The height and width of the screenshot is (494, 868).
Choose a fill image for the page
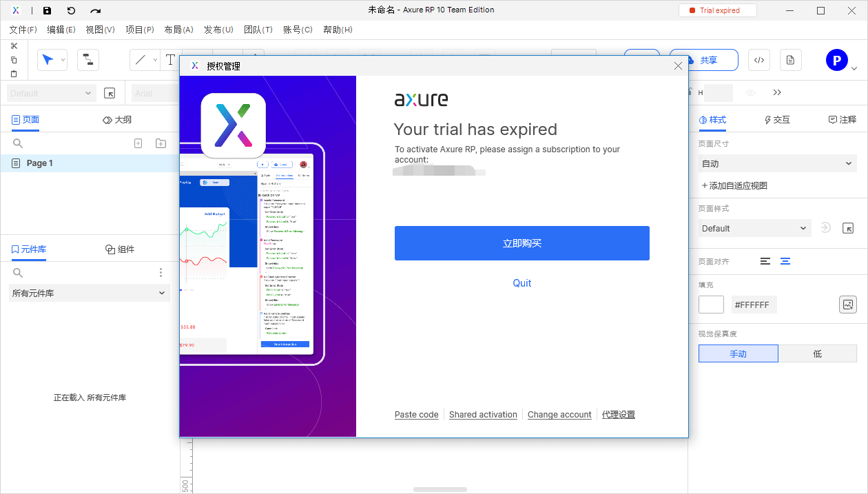[x=848, y=304]
